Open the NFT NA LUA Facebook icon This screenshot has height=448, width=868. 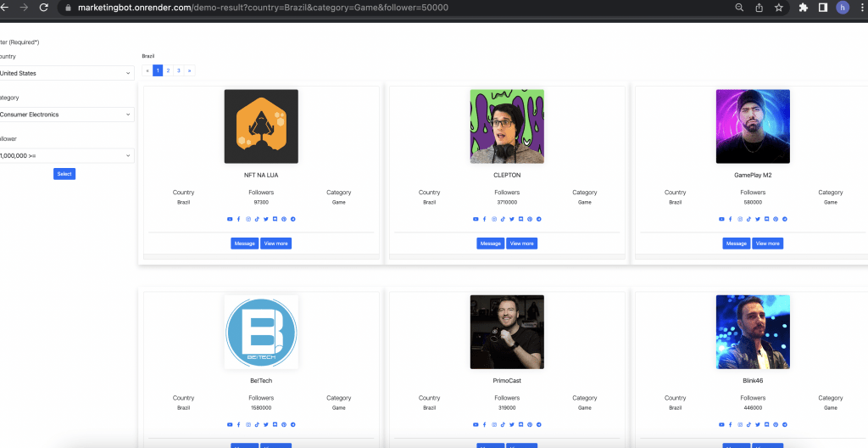click(238, 219)
